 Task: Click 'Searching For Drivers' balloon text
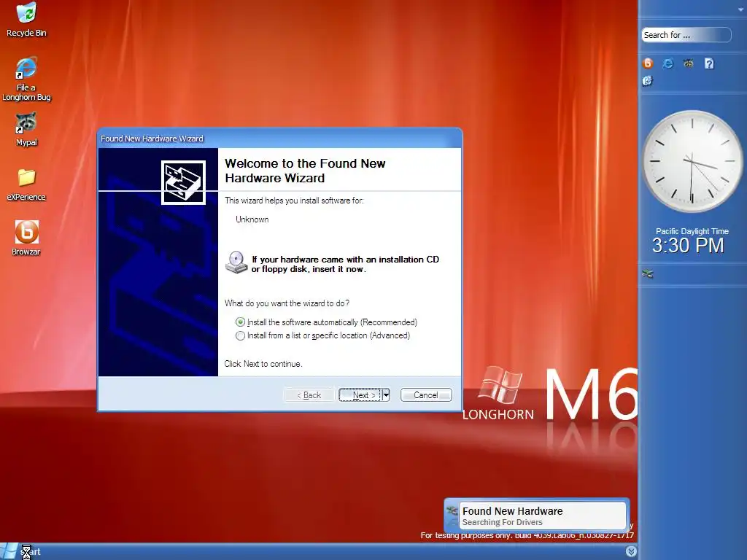502,522
